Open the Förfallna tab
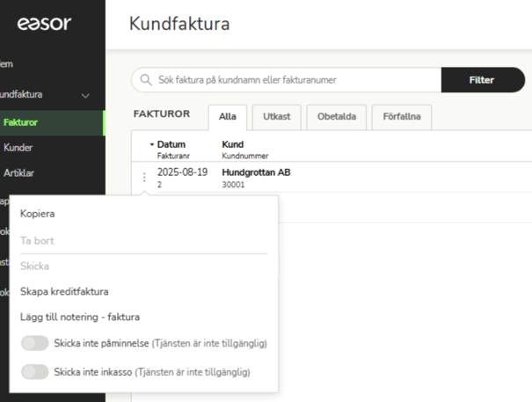 point(402,117)
